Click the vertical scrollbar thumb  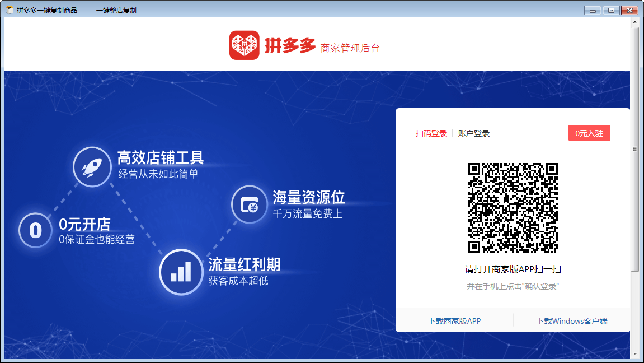[x=634, y=149]
